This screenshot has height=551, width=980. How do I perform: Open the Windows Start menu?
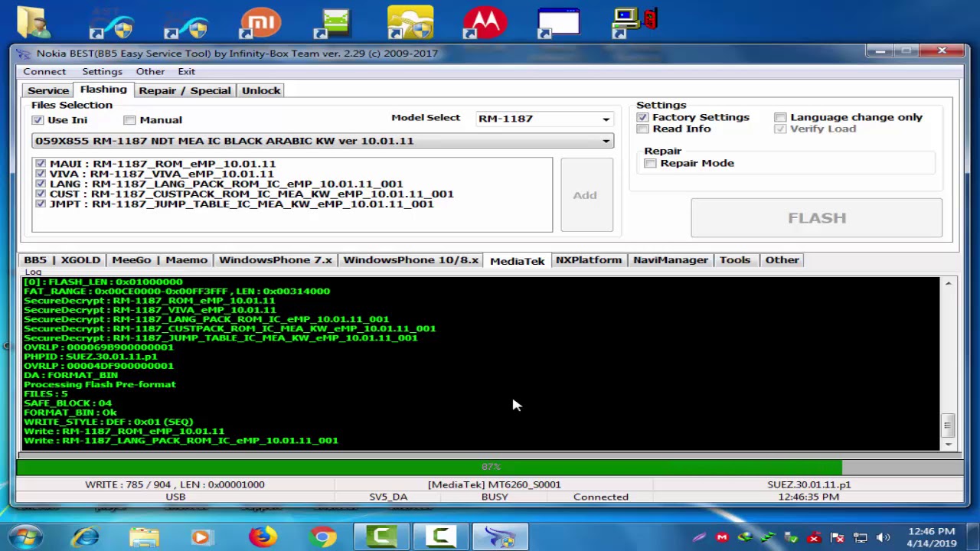pos(26,536)
